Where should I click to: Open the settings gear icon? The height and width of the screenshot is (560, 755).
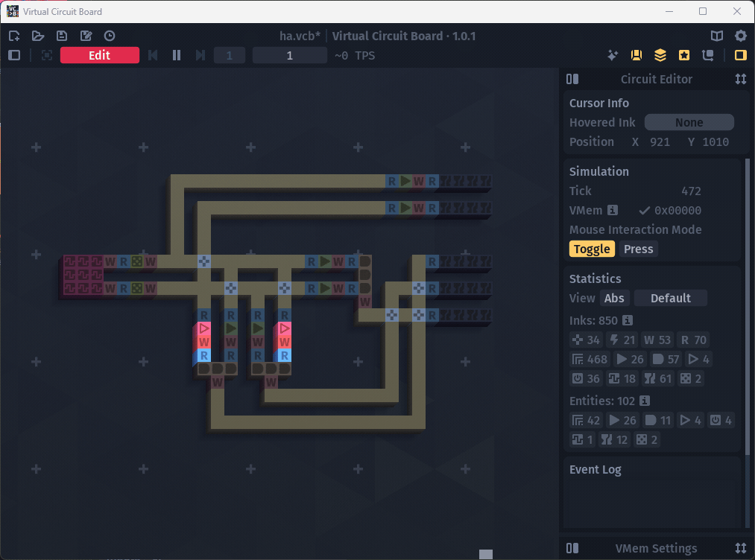click(741, 36)
